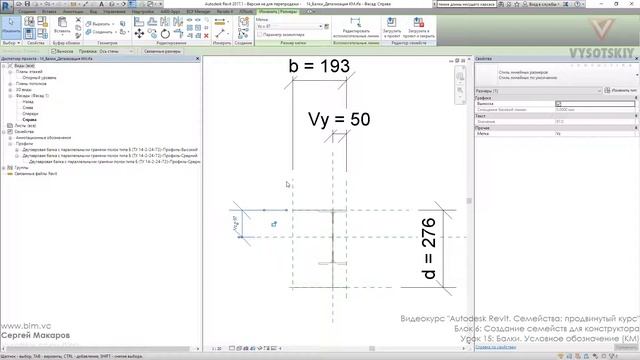Select the Изменить (Modify) arrow tool

tap(11, 27)
